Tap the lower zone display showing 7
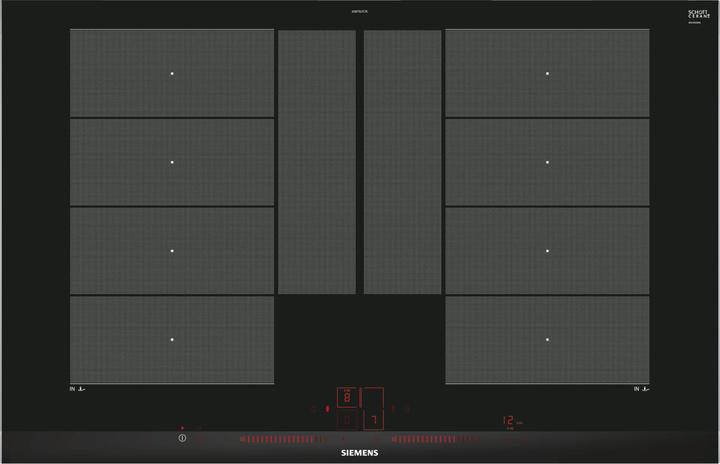 coord(373,420)
